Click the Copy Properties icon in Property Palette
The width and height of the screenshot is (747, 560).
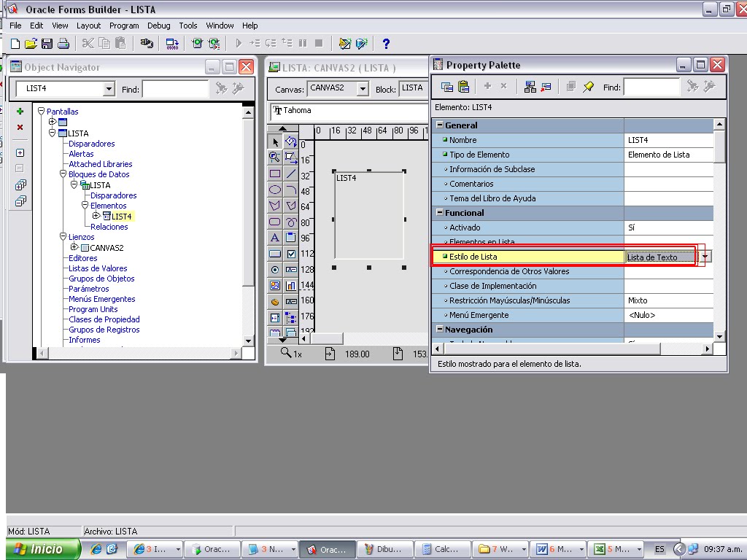pos(447,87)
